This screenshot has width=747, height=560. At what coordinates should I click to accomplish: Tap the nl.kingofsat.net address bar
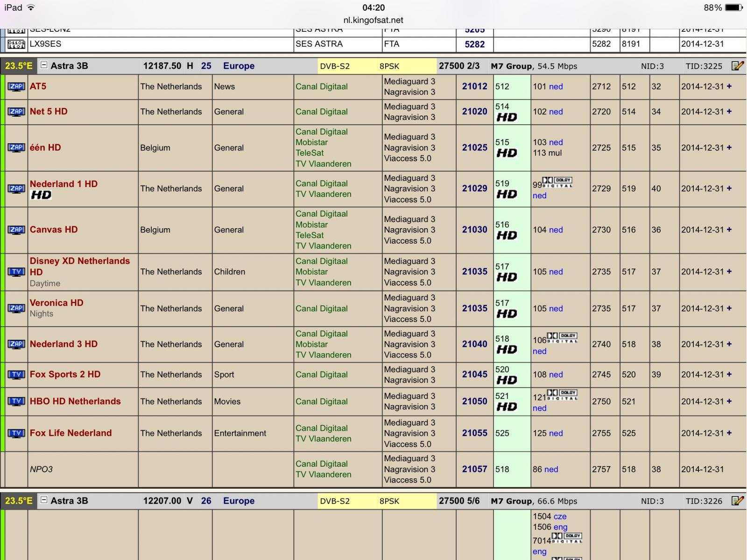click(x=373, y=20)
